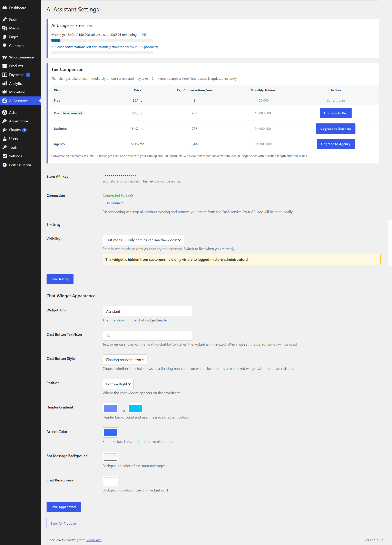Click the Save Testing button
Viewport: 392px width, 545px height.
60,279
